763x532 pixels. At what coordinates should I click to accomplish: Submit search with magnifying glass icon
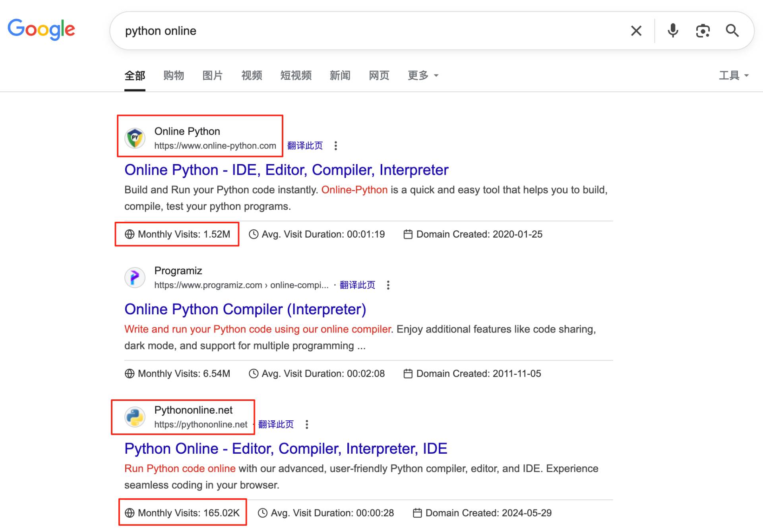pos(732,31)
